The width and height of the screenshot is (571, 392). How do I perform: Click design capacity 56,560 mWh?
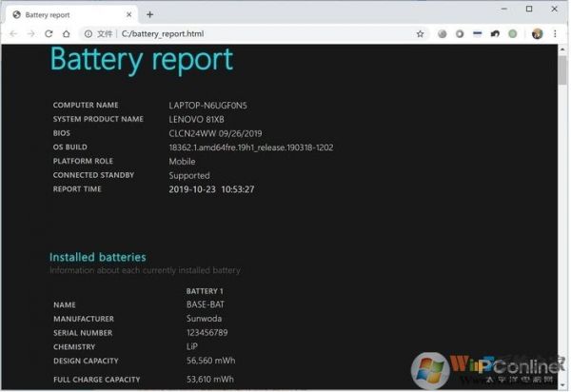click(x=211, y=361)
